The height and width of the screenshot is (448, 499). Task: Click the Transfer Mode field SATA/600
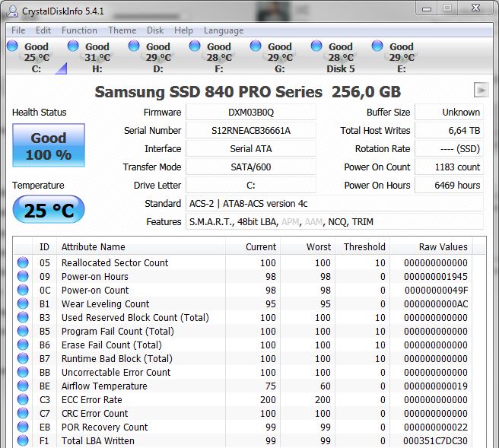(251, 167)
